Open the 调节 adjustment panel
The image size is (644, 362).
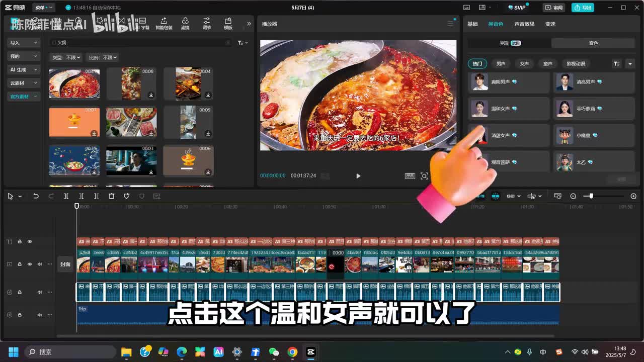click(206, 23)
